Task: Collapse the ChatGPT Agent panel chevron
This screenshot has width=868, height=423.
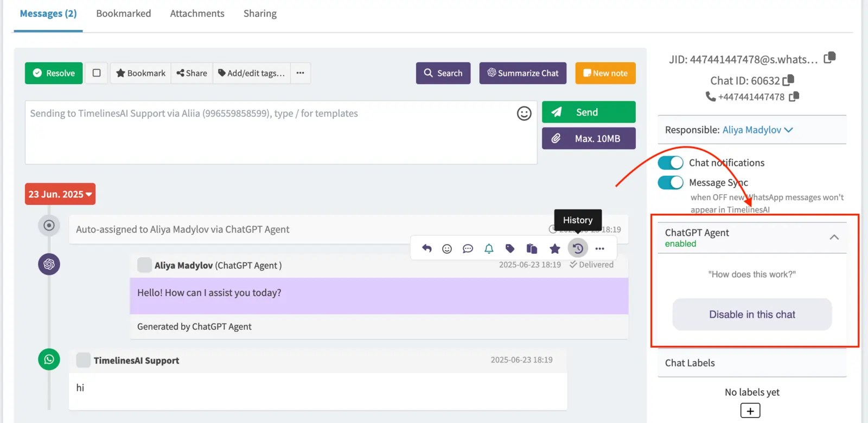Action: coord(834,237)
